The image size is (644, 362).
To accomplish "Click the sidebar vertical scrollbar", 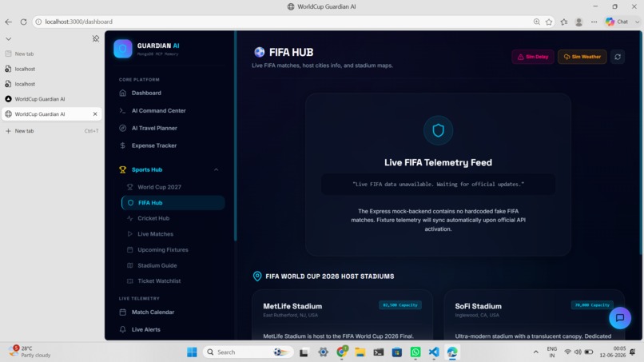I will click(236, 136).
